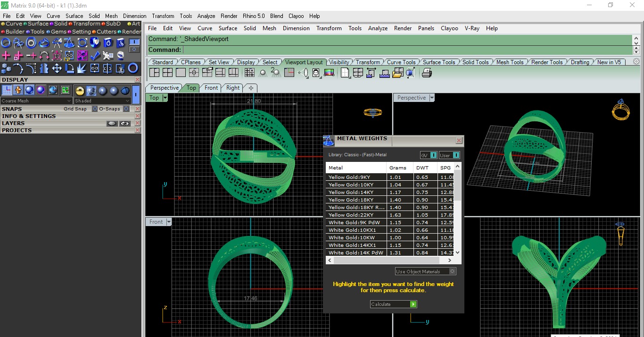
Task: Click the three-viewport layout icon
Action: tap(154, 73)
